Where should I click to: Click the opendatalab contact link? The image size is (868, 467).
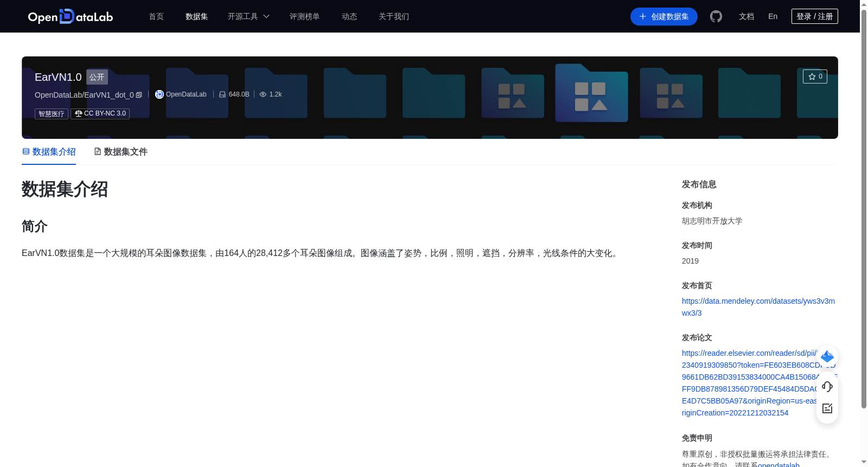pyautogui.click(x=778, y=465)
